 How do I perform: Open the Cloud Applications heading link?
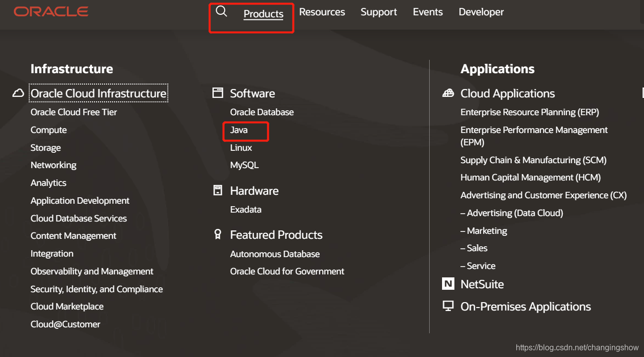tap(507, 93)
